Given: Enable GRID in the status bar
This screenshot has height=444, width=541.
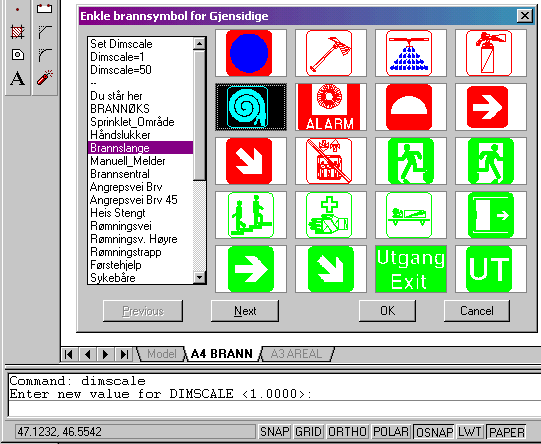Looking at the screenshot, I should coord(308,432).
